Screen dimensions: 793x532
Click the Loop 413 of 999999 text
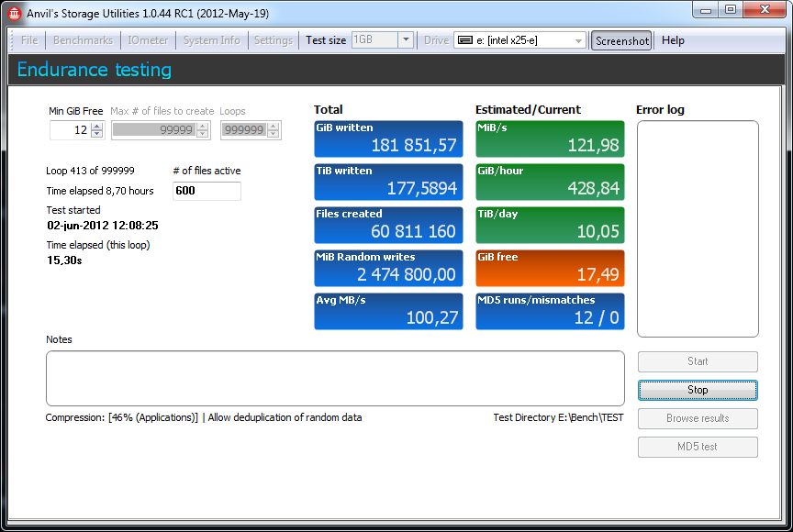click(x=90, y=171)
